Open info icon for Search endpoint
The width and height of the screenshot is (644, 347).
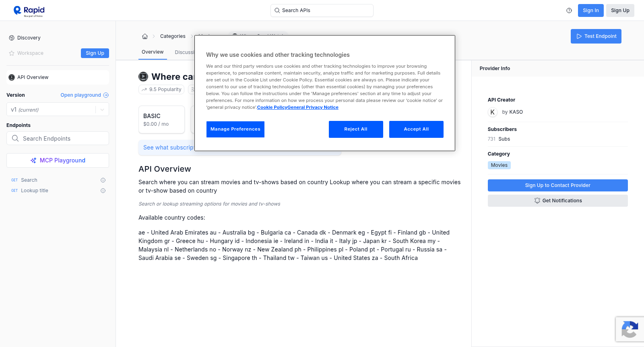click(x=103, y=180)
